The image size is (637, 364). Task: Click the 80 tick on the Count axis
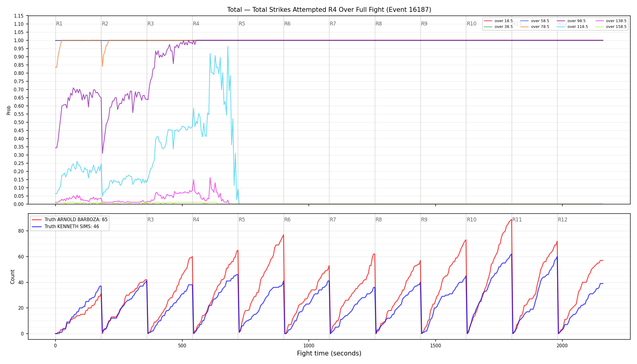point(21,231)
